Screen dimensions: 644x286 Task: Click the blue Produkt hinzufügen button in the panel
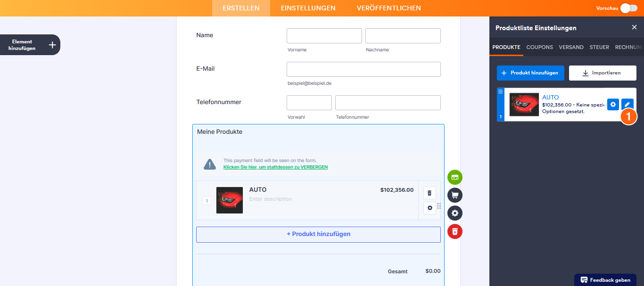530,73
